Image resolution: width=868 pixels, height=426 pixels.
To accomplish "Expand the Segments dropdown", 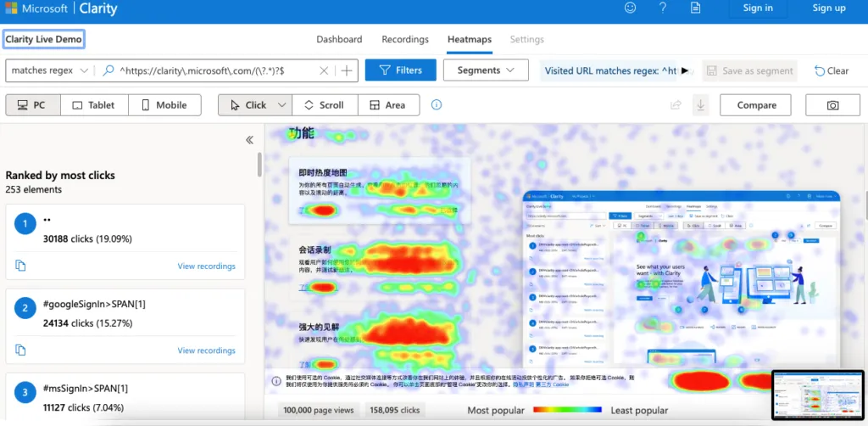I will (486, 70).
